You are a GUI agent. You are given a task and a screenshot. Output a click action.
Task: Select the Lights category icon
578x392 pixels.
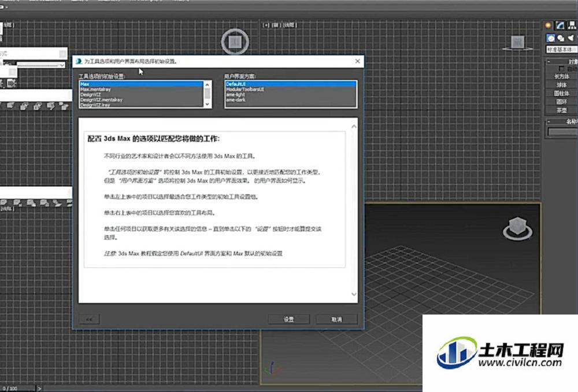point(570,38)
